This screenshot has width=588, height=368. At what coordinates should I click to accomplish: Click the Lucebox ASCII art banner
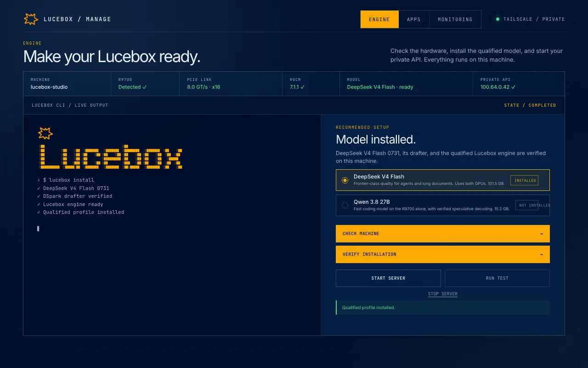[x=110, y=156]
